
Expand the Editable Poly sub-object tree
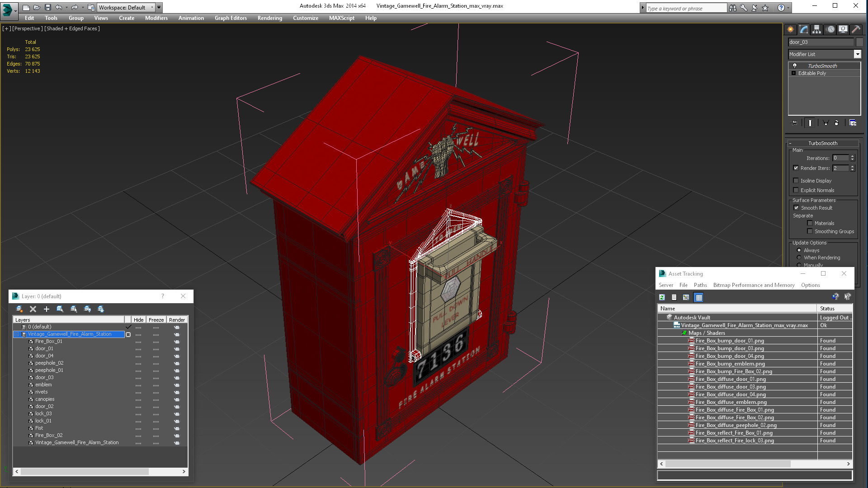pos(793,73)
